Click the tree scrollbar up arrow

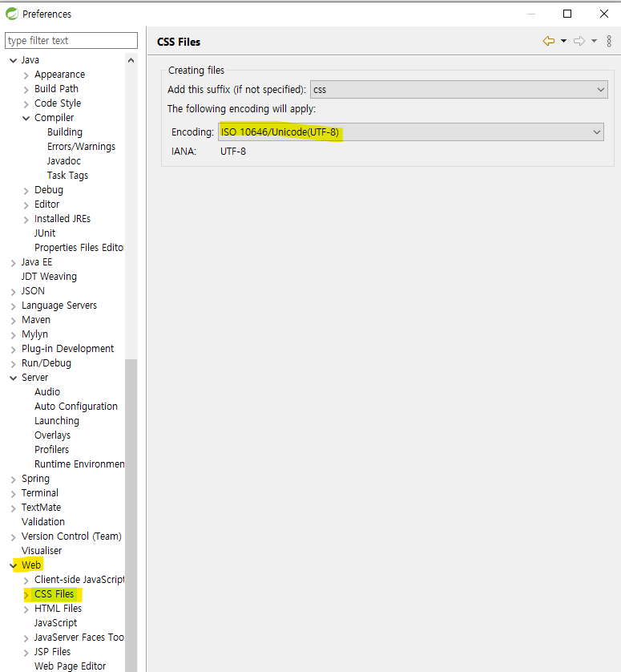coord(131,60)
